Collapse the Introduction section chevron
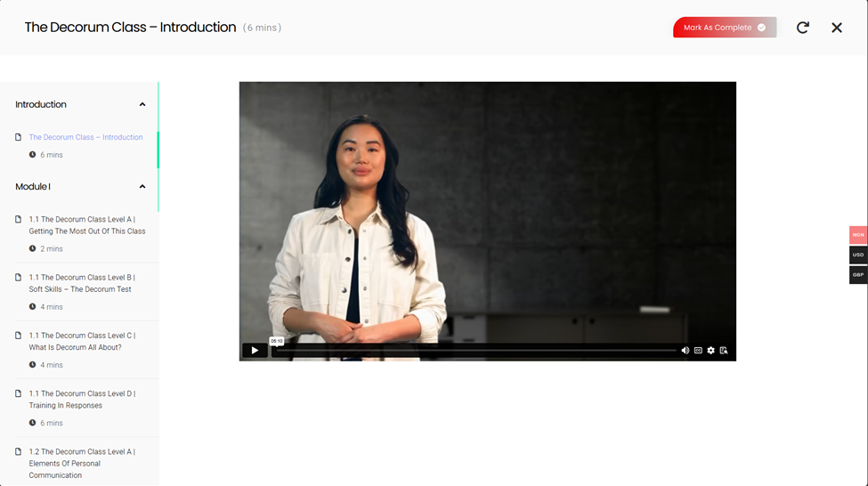The height and width of the screenshot is (486, 868). click(x=142, y=104)
